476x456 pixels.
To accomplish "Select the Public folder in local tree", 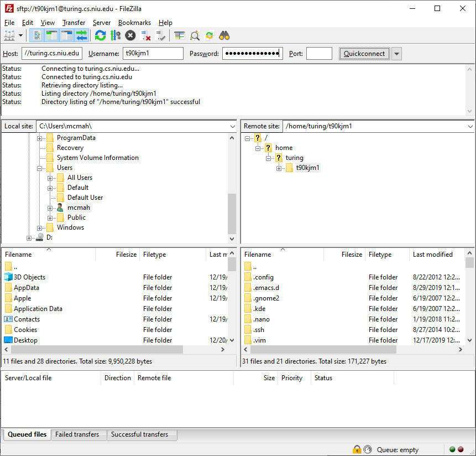I will tap(76, 217).
